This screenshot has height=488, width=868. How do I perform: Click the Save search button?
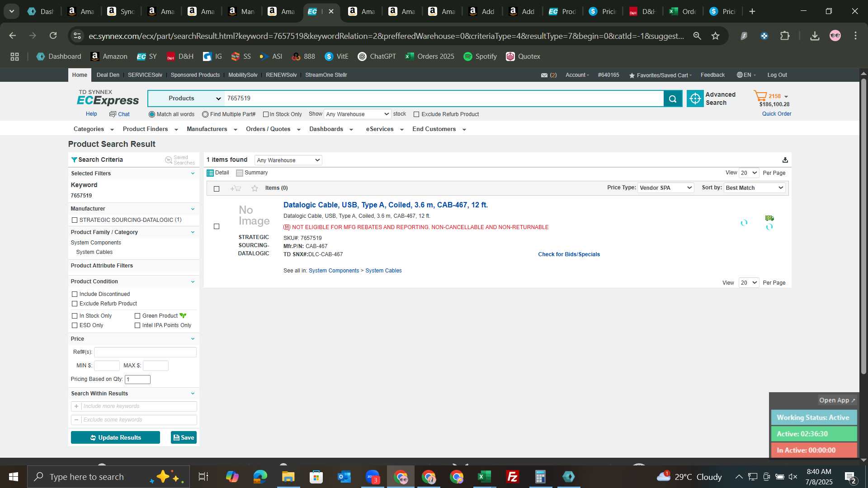point(184,437)
